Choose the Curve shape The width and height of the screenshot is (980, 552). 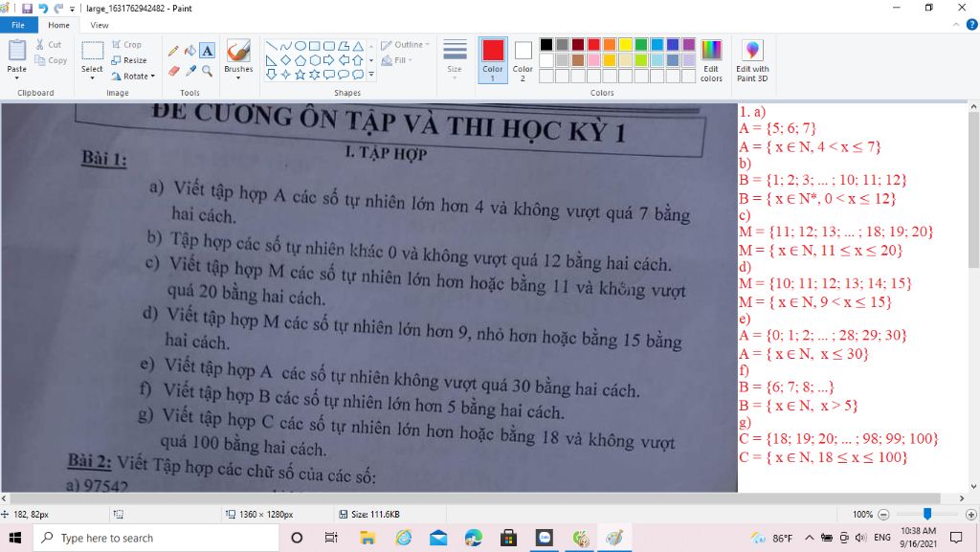click(x=285, y=46)
